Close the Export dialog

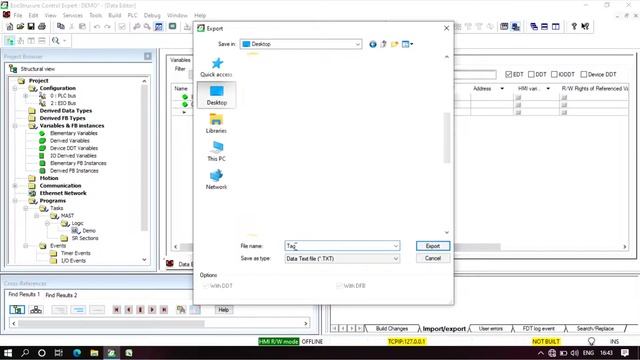click(x=446, y=28)
